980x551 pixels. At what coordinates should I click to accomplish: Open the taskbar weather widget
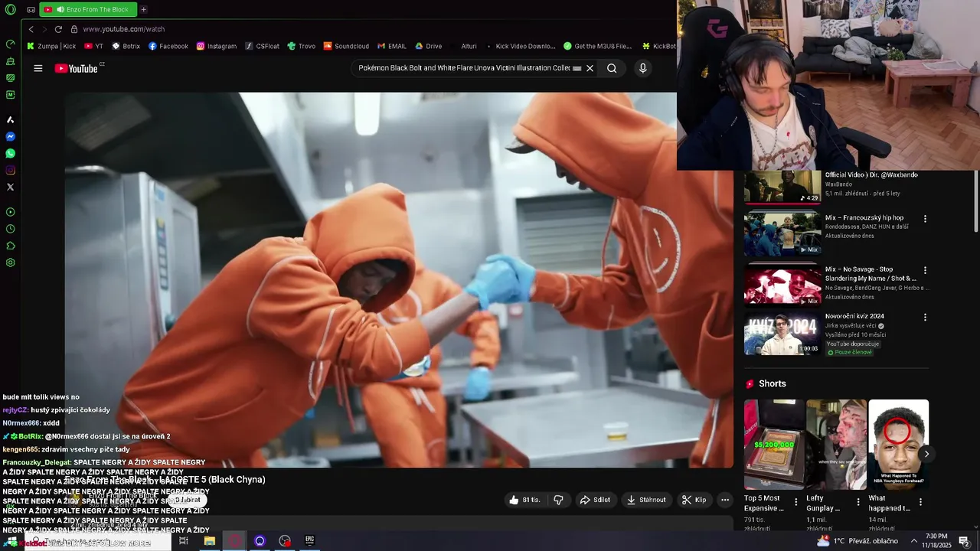point(857,541)
